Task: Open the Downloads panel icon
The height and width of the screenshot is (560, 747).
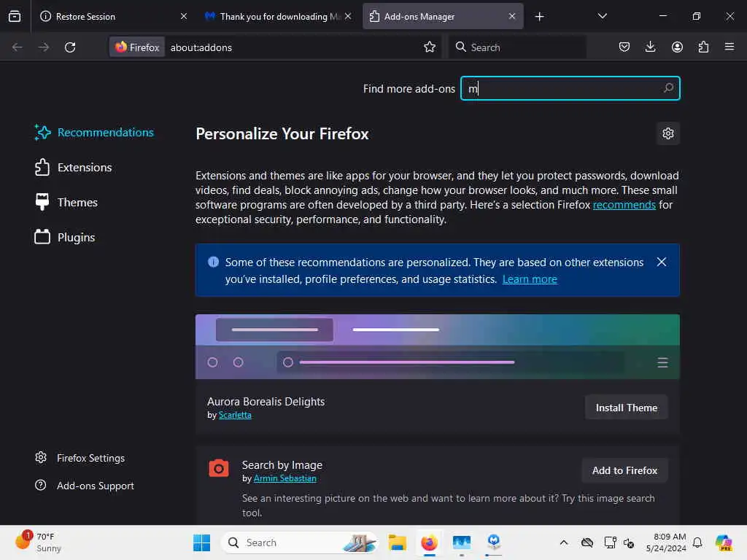Action: (x=650, y=47)
